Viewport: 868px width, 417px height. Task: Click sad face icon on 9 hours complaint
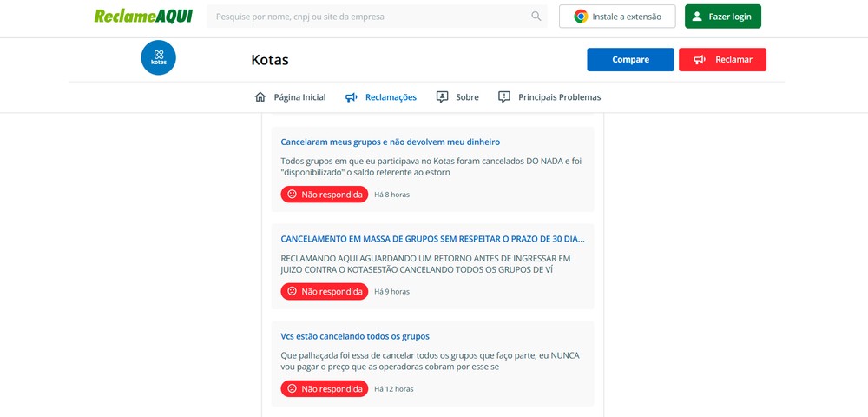(x=293, y=291)
